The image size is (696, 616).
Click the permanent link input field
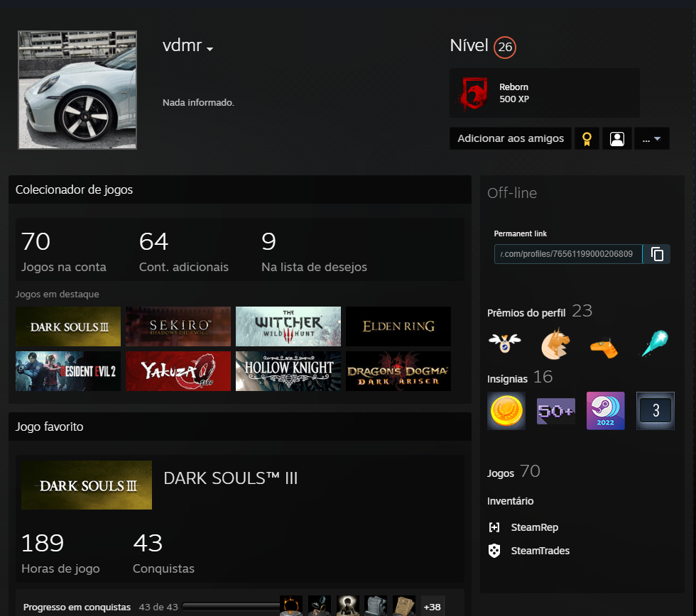568,254
